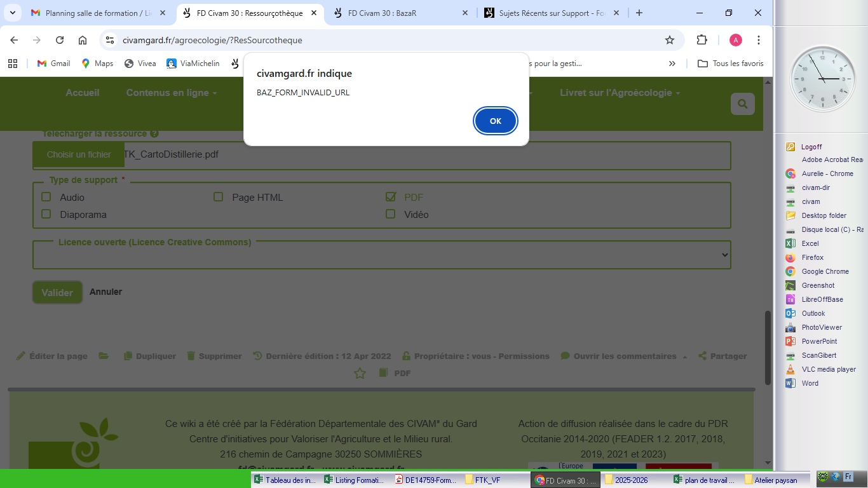Launch VLC media player shortcut
The height and width of the screenshot is (488, 868).
828,369
